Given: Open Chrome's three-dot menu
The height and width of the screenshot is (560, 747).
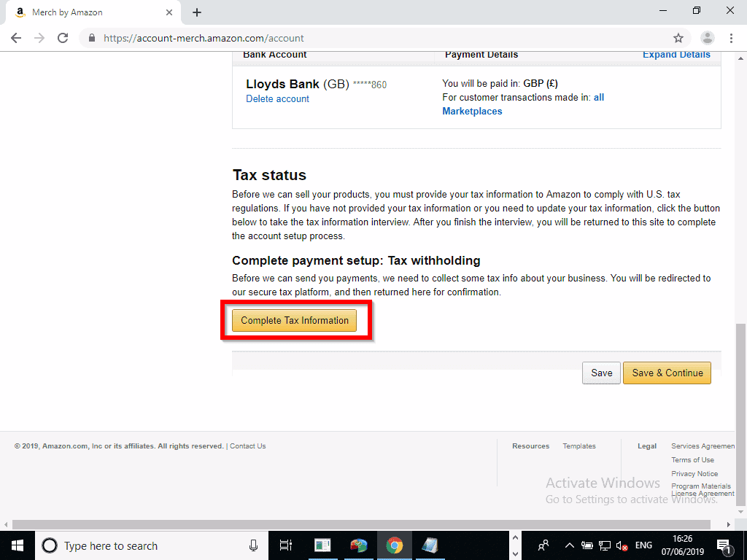Looking at the screenshot, I should [x=731, y=38].
